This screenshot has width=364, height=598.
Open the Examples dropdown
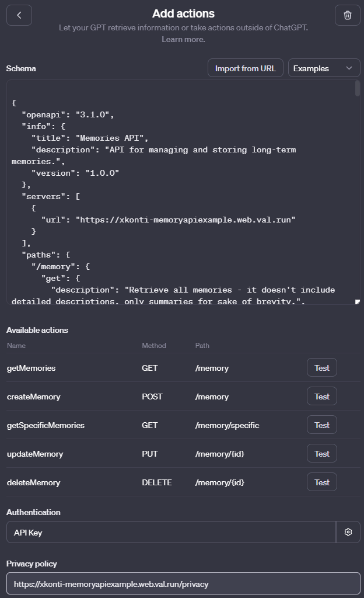point(324,67)
